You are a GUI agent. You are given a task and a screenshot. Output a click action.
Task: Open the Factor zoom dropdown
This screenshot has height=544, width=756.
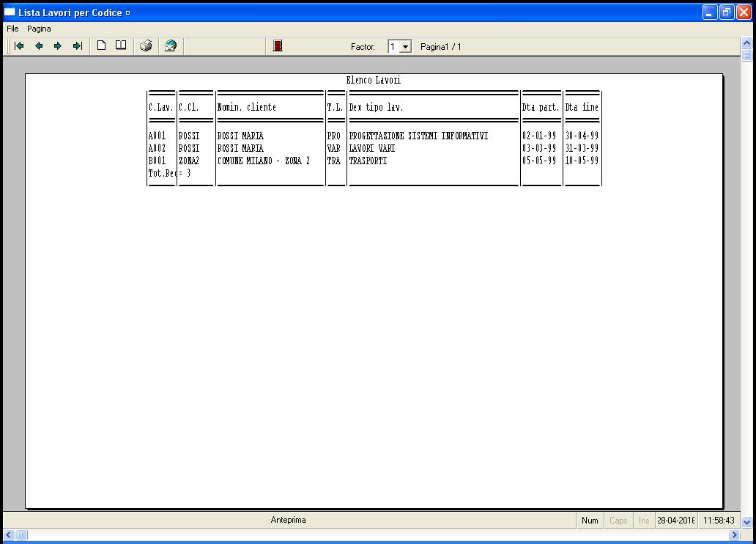tap(405, 47)
